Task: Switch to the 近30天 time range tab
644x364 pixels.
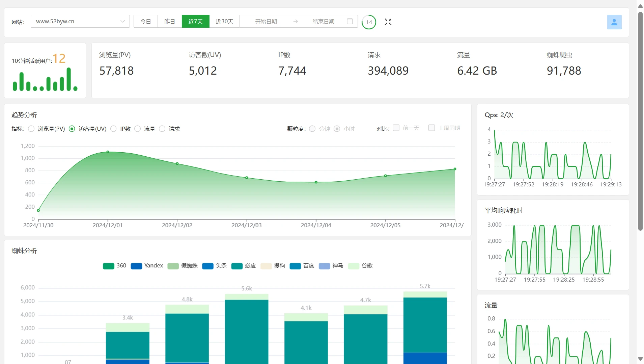Action: point(224,21)
